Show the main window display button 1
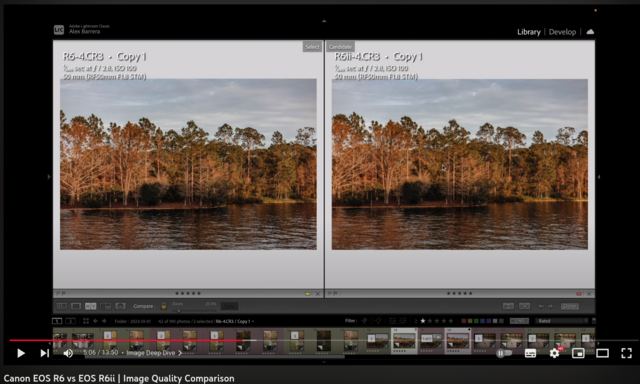This screenshot has height=384, width=640. click(x=57, y=321)
